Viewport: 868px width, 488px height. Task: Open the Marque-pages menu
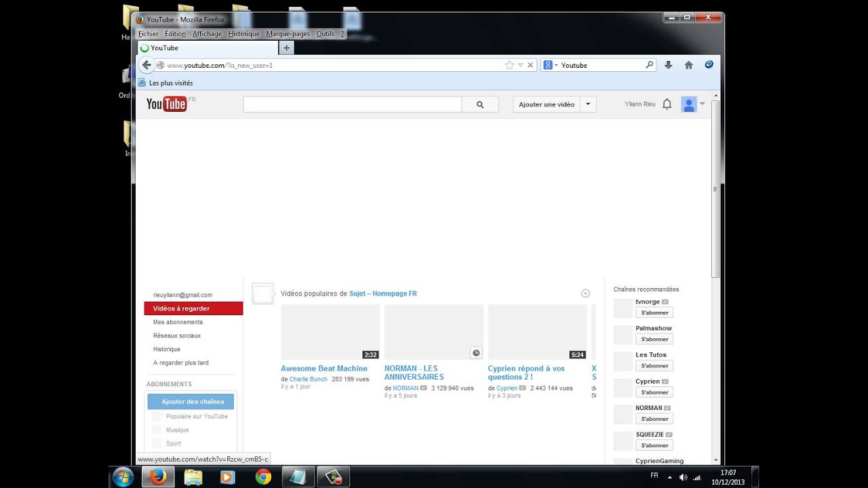click(288, 34)
